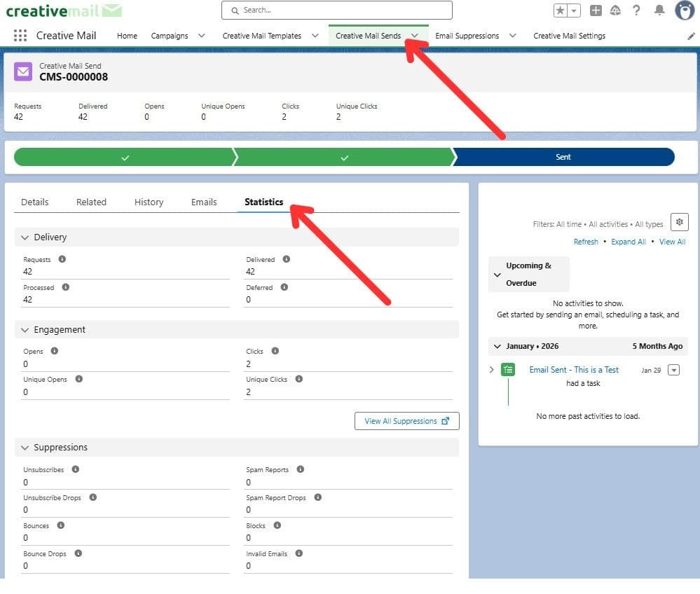Screen dimensions: 700x594
Task: Show info for Unsubscribes field
Action: [76, 469]
